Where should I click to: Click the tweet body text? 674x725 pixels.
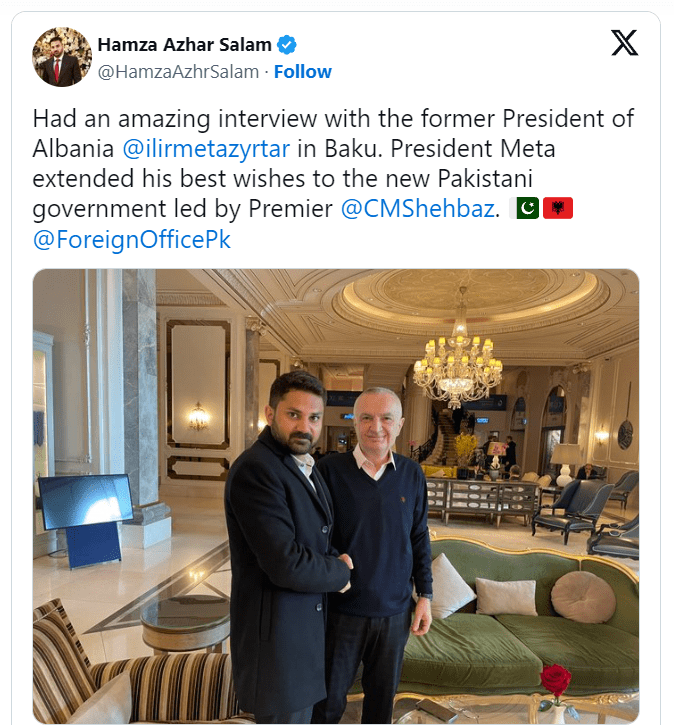tap(333, 179)
